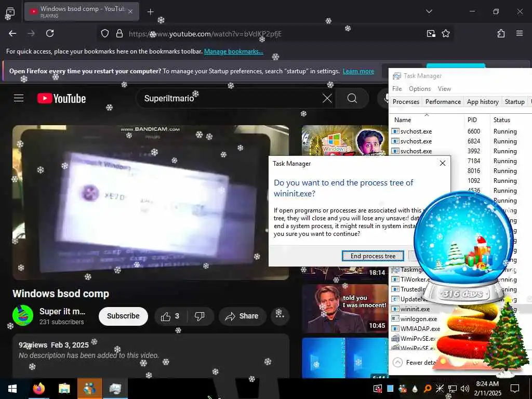Click the orange magnifier tray icon

tap(428, 389)
